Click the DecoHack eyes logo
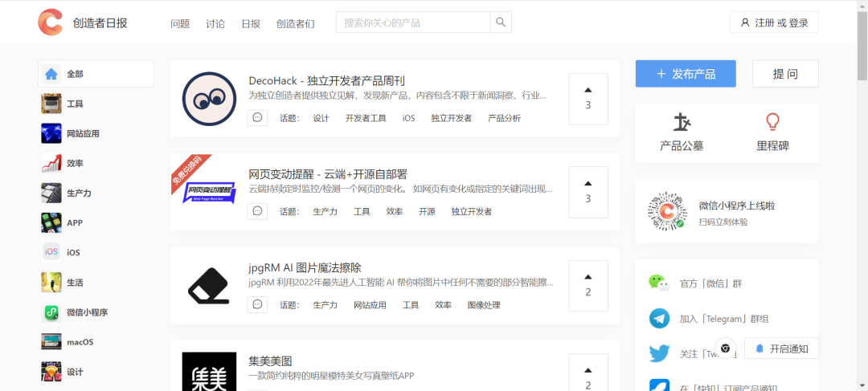The height and width of the screenshot is (391, 868). 209,99
